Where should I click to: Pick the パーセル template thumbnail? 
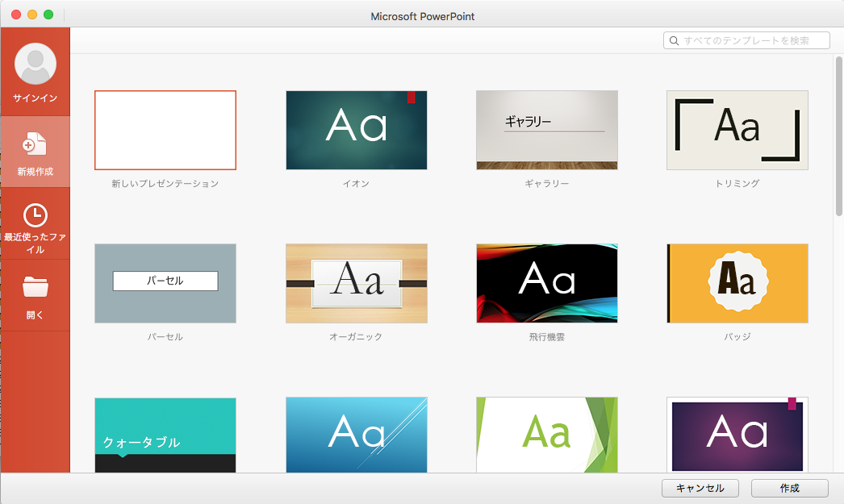(x=165, y=284)
